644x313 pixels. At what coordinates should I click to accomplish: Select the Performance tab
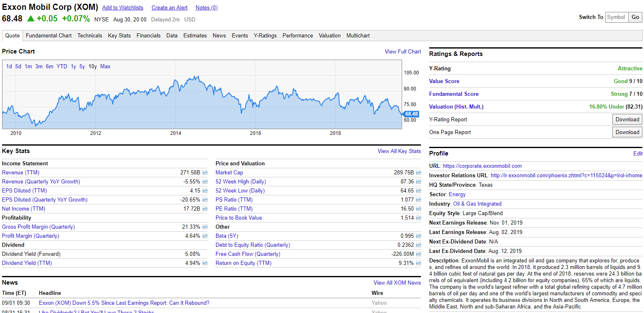pyautogui.click(x=298, y=36)
